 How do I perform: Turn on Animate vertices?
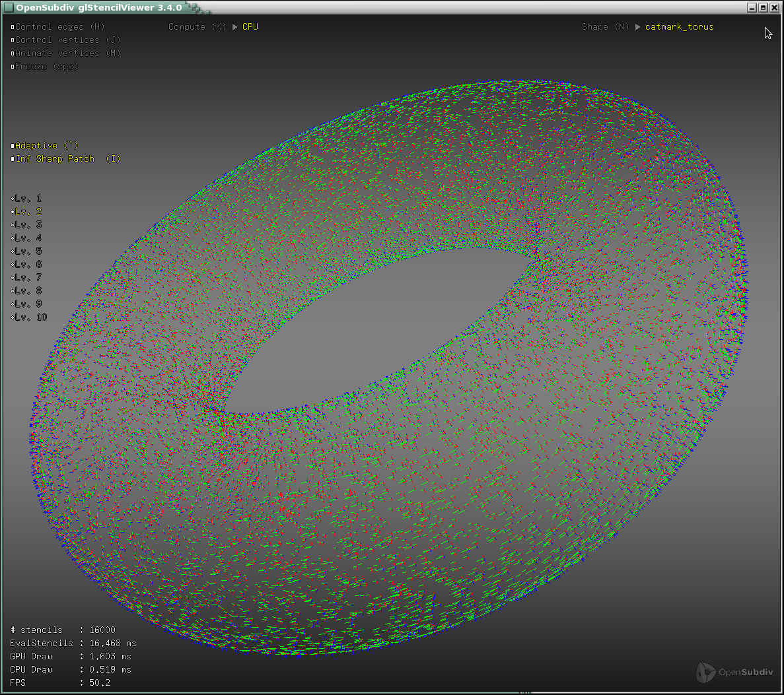click(x=13, y=53)
